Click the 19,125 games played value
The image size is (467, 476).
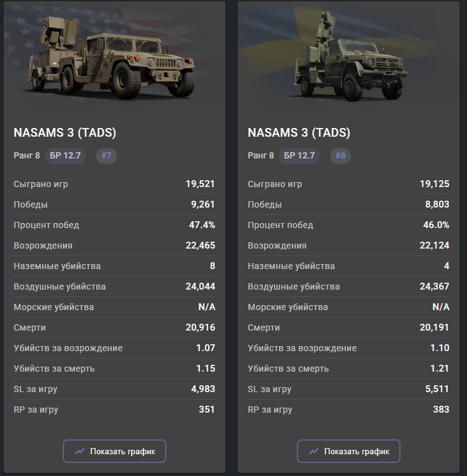point(434,184)
